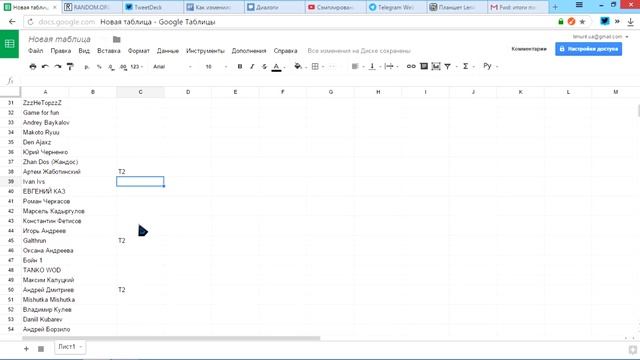Click the T2 cell in Galthrun row
Image resolution: width=640 pixels, height=360 pixels.
pos(140,240)
